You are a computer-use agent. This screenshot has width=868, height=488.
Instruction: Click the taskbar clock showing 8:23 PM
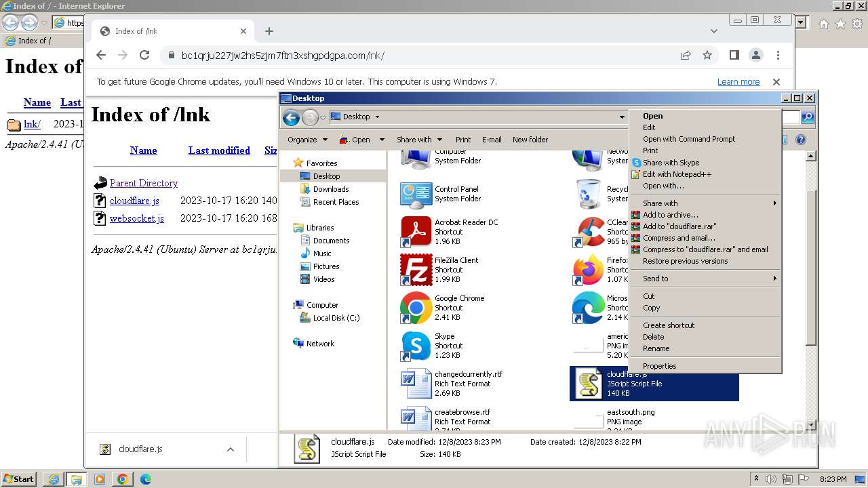coord(833,479)
